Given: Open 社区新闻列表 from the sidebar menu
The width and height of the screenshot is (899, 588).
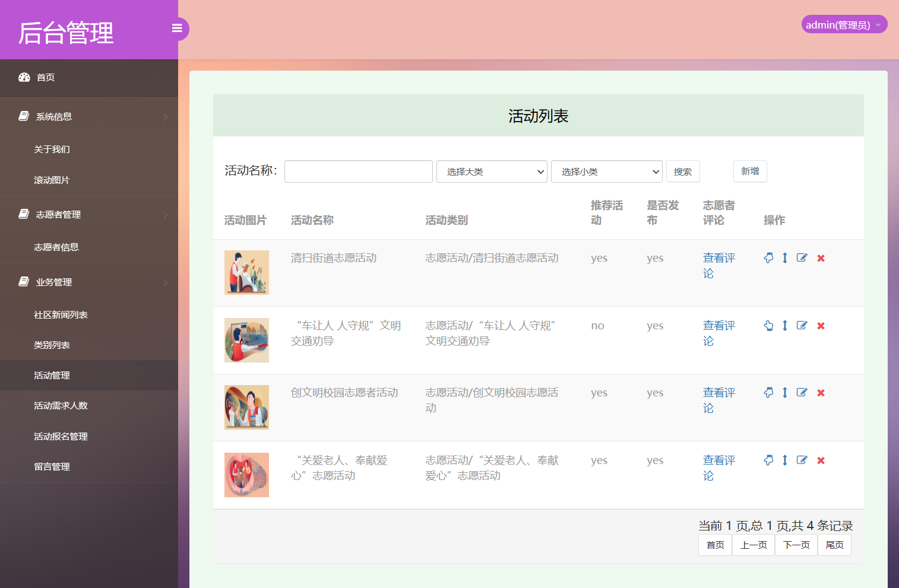Looking at the screenshot, I should pos(61,314).
